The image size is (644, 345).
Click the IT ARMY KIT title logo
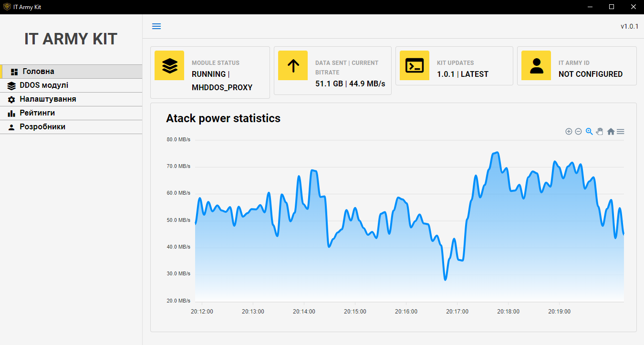point(70,39)
